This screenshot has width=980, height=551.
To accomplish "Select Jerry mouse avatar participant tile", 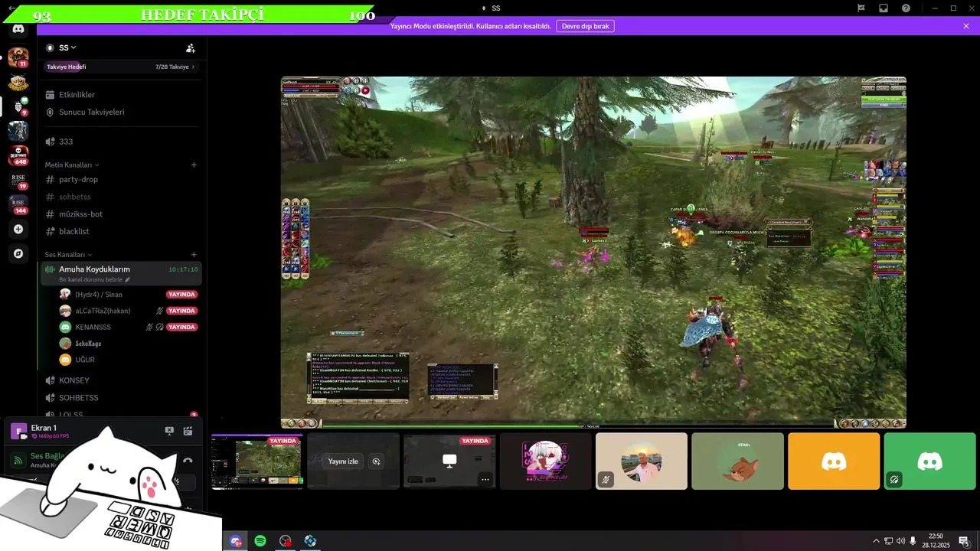I will (737, 461).
